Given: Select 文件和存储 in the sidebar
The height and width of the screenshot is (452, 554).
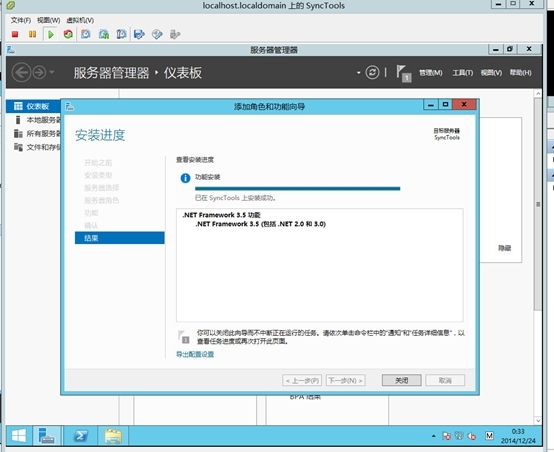Looking at the screenshot, I should [x=36, y=147].
